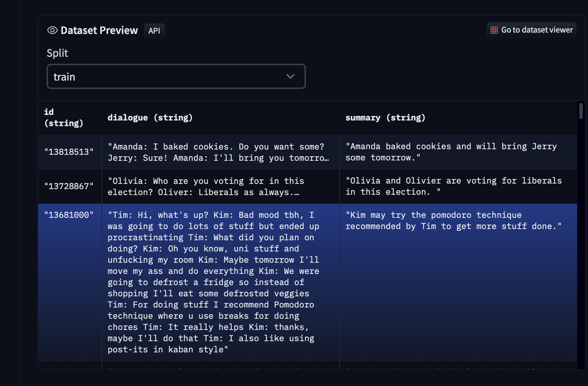Click the chevron inside the Split selector
The image size is (588, 386).
(290, 76)
